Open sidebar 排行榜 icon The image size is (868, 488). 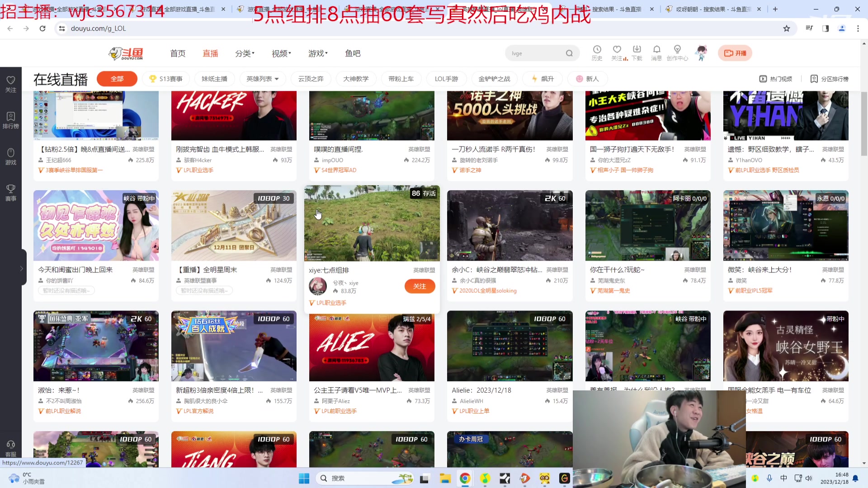(x=11, y=120)
